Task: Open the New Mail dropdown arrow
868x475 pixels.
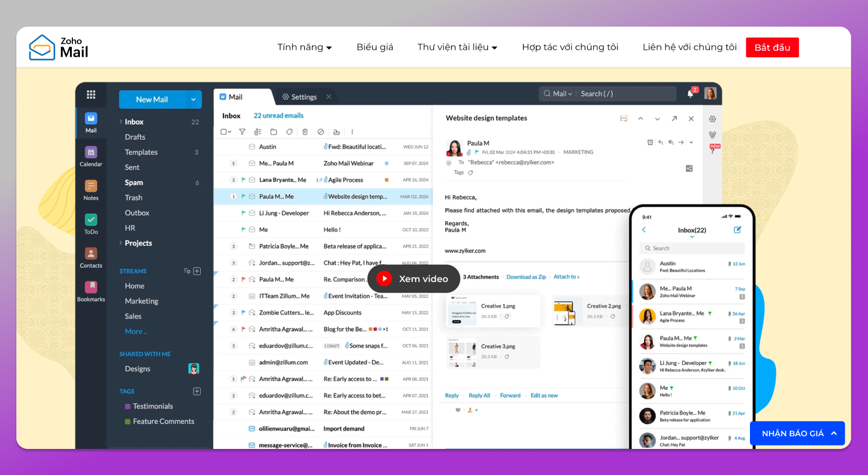Action: click(193, 100)
